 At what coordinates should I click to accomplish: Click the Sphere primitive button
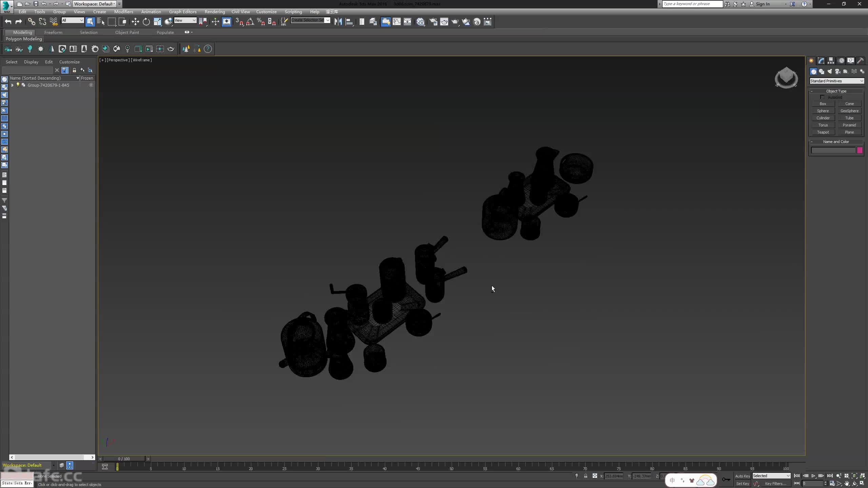823,111
